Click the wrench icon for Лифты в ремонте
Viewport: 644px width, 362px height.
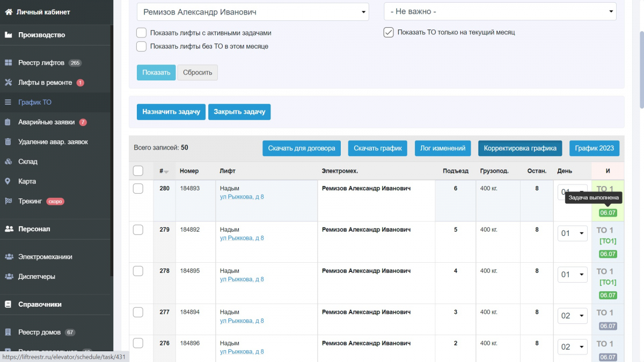click(x=9, y=83)
